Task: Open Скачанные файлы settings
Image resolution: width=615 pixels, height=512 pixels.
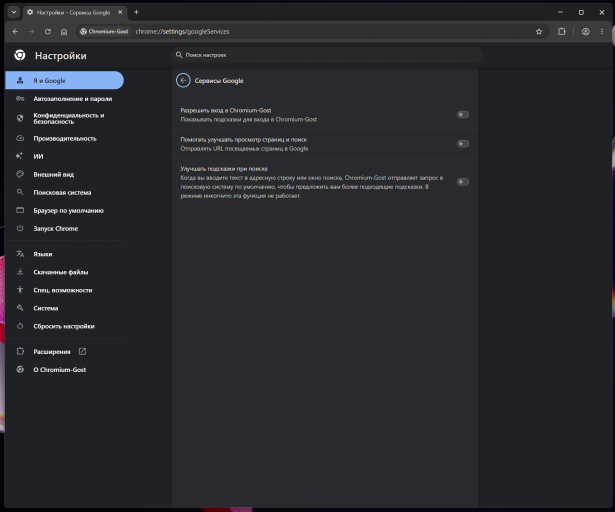Action: point(65,272)
